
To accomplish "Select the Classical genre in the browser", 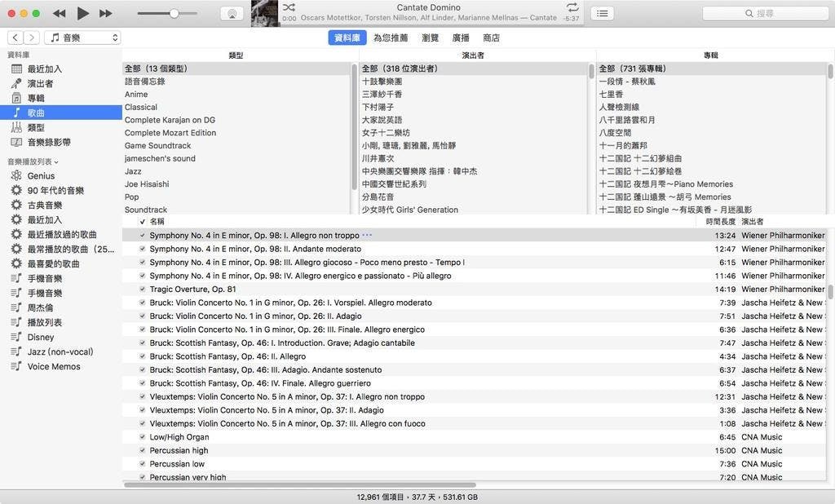I will tap(141, 107).
